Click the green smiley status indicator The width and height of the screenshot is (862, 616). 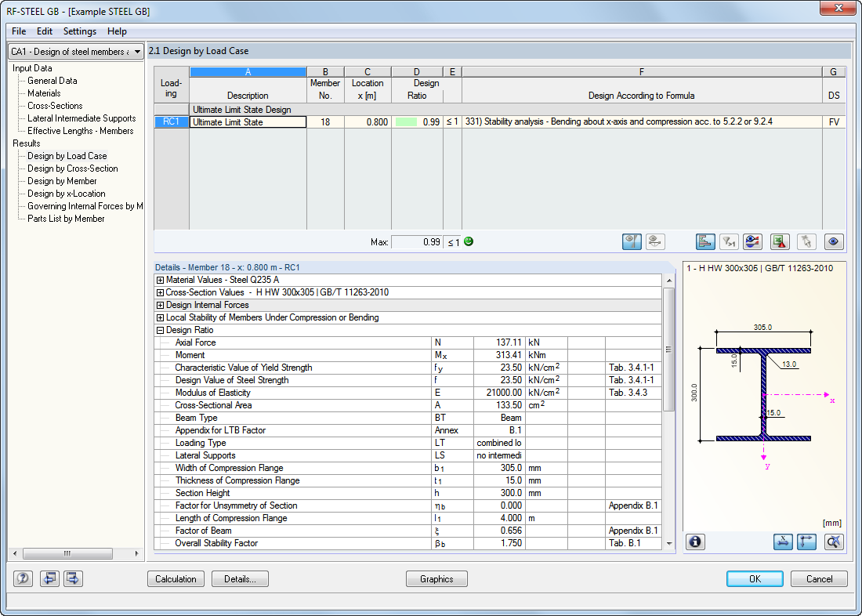click(469, 241)
